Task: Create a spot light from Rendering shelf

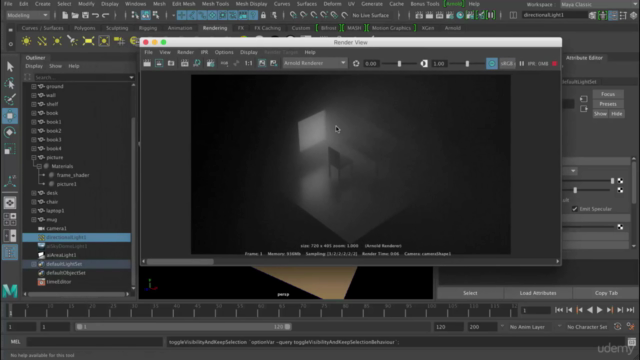Action: pyautogui.click(x=73, y=41)
